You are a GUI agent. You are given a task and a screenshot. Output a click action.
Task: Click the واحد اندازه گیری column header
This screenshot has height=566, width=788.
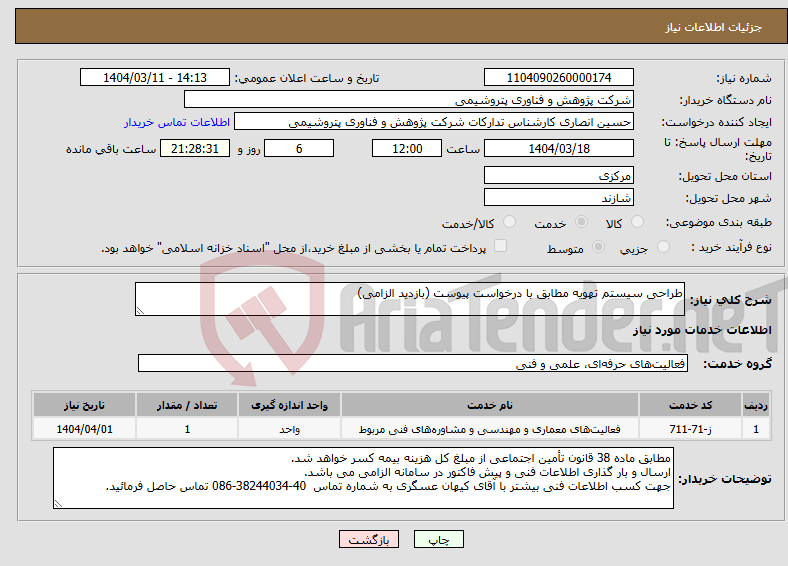point(289,405)
